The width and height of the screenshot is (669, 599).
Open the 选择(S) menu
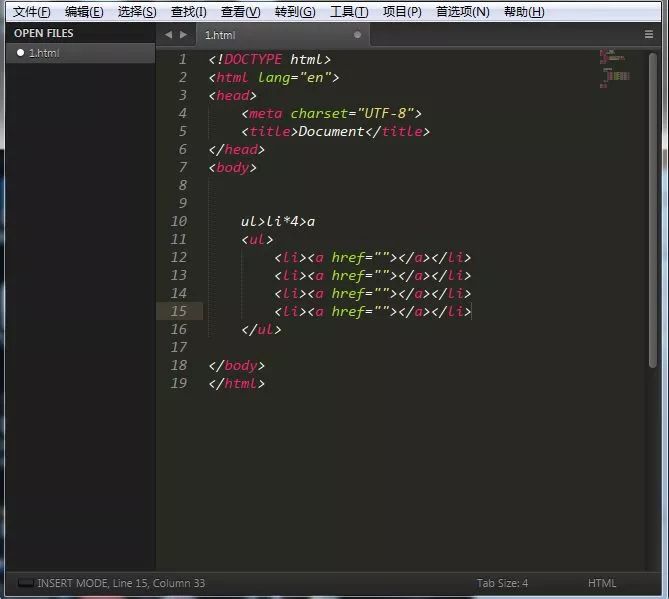click(137, 12)
